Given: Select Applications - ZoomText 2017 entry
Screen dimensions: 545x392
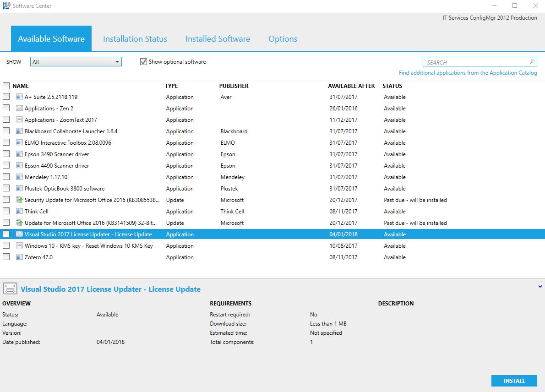Looking at the screenshot, I should click(x=272, y=120).
